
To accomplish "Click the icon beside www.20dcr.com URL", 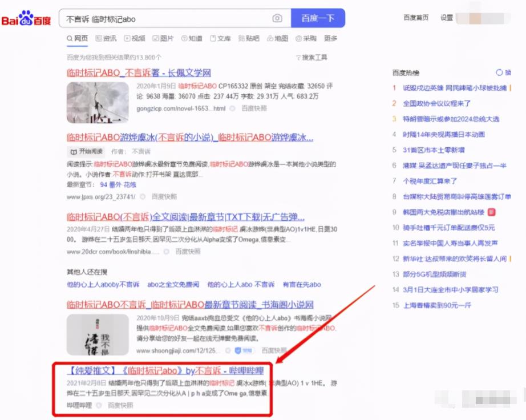I will coord(166,252).
